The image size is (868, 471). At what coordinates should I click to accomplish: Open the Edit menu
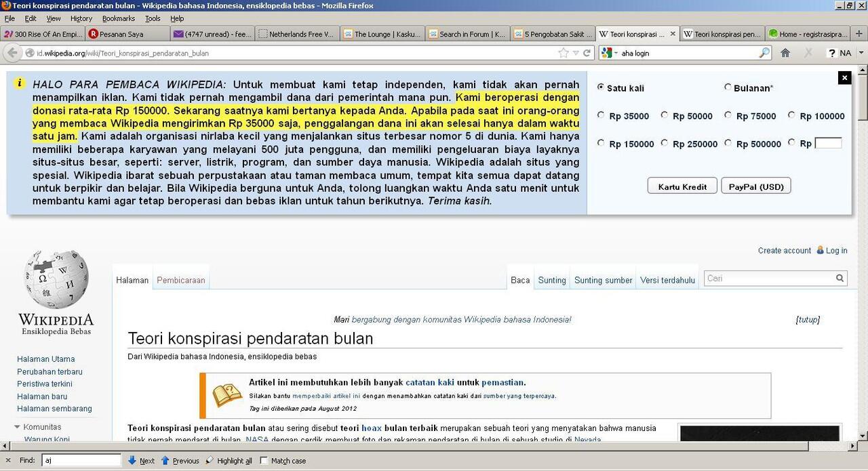(x=31, y=18)
